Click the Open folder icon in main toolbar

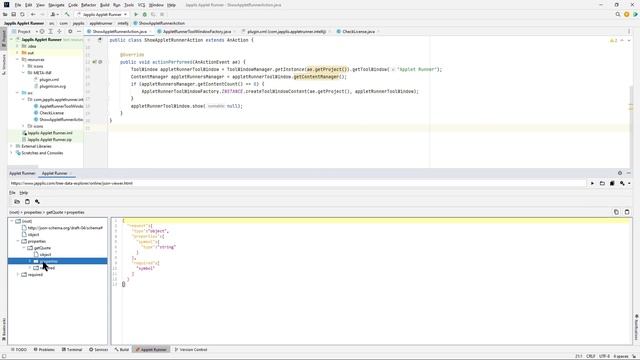[5, 14]
